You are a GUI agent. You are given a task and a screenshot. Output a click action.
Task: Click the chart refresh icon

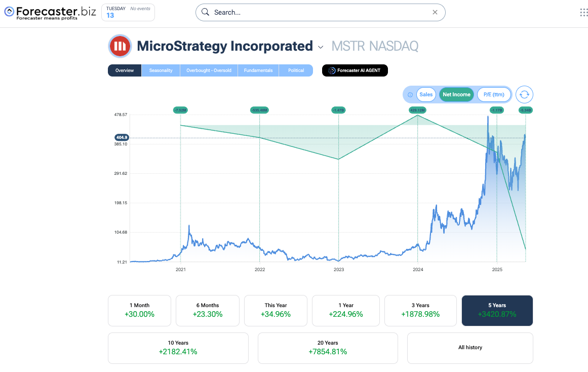524,94
